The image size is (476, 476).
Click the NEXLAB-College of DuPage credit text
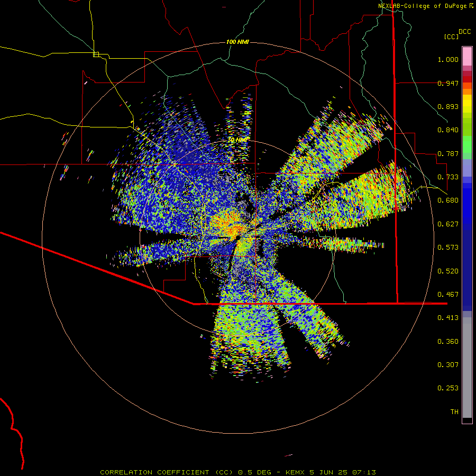click(x=426, y=6)
